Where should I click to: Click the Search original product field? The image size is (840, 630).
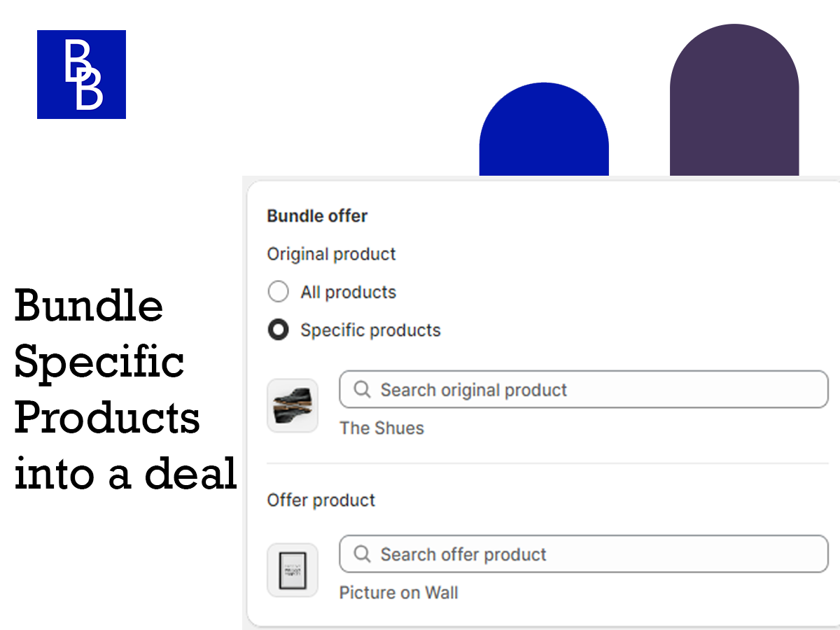584,389
